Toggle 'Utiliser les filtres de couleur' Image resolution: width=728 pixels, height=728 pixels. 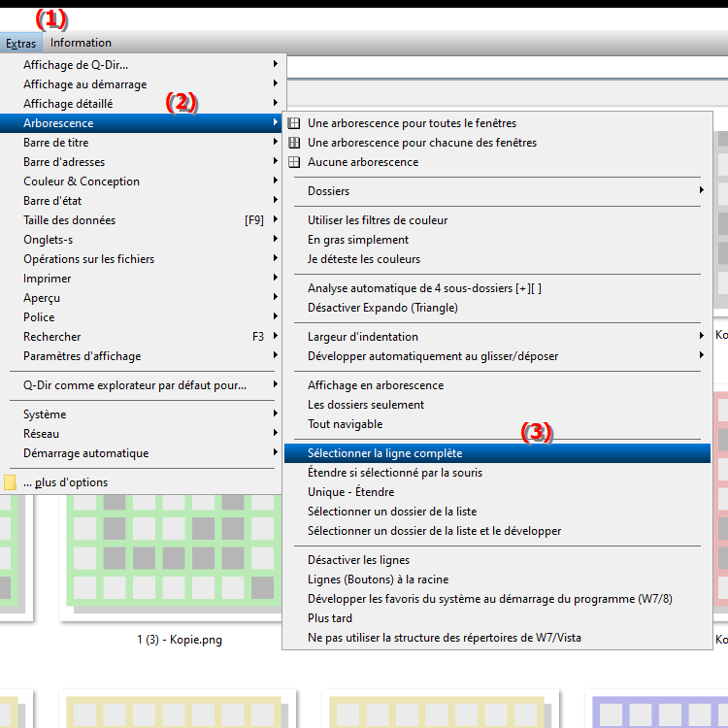pos(497,220)
